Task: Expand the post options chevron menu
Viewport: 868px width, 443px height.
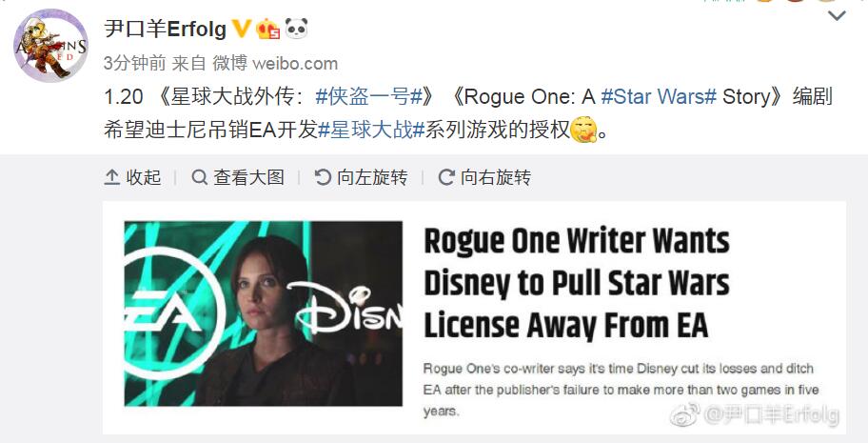Action: pyautogui.click(x=837, y=16)
